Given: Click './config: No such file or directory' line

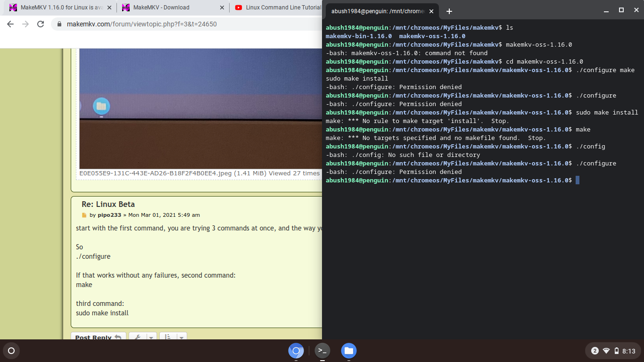Looking at the screenshot, I should coord(403,155).
